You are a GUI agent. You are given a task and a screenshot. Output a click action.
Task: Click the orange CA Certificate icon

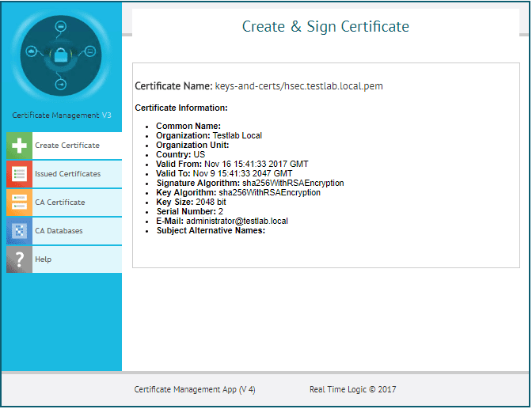[19, 203]
